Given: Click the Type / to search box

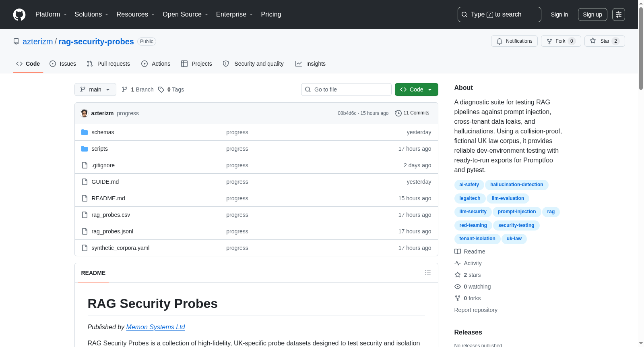Looking at the screenshot, I should click(500, 15).
